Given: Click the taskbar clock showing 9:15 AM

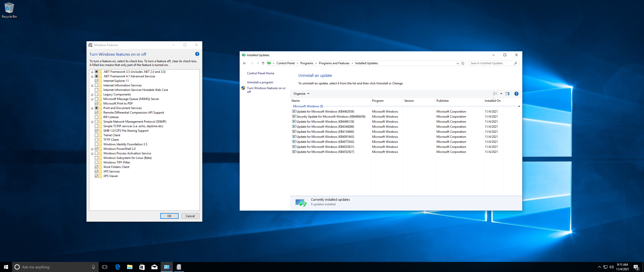Looking at the screenshot, I should (x=622, y=267).
